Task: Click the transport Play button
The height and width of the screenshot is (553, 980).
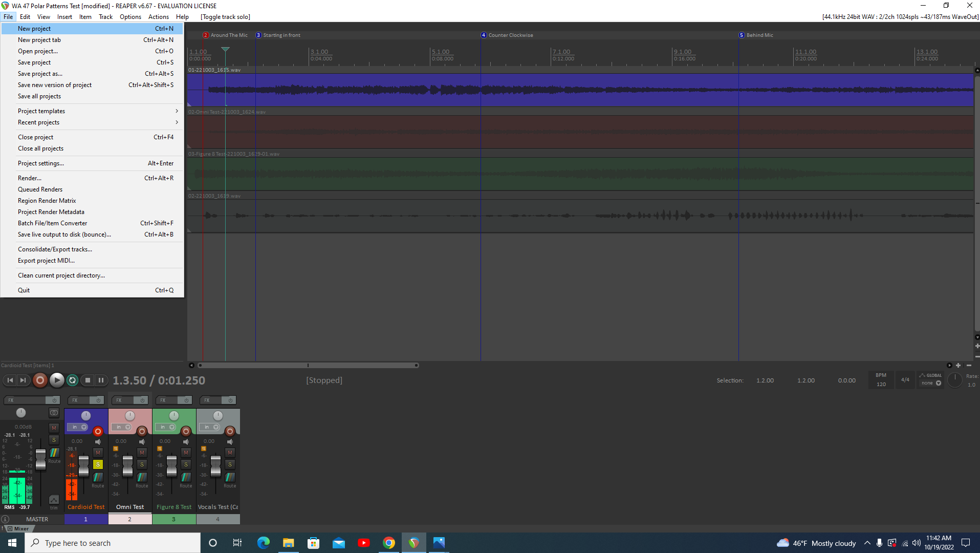Action: pos(57,380)
